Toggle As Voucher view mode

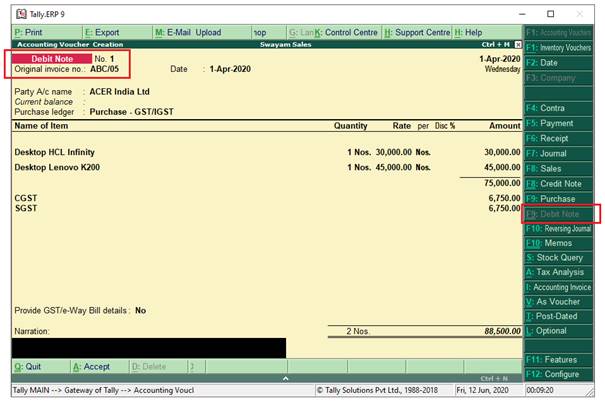coord(559,302)
